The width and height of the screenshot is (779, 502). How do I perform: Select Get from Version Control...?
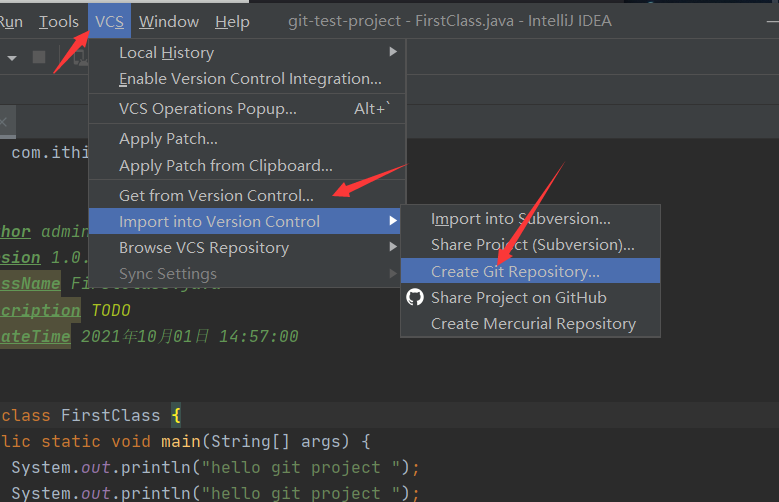(x=216, y=195)
